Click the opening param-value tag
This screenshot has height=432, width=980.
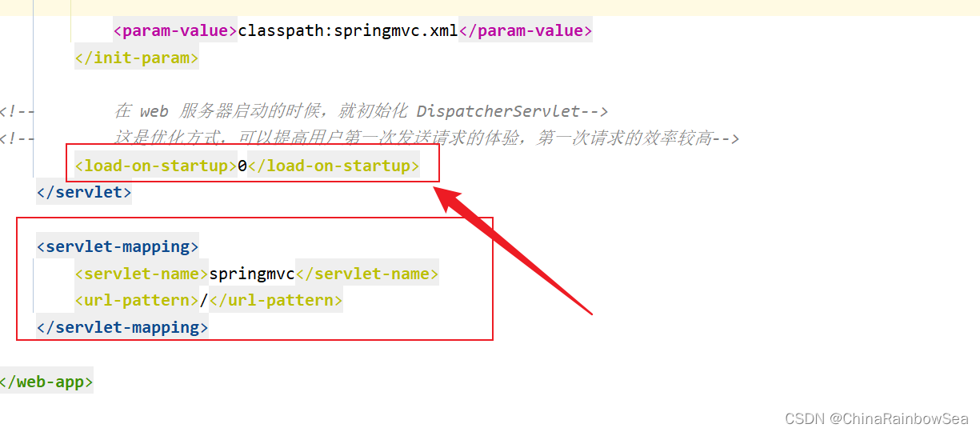click(175, 31)
